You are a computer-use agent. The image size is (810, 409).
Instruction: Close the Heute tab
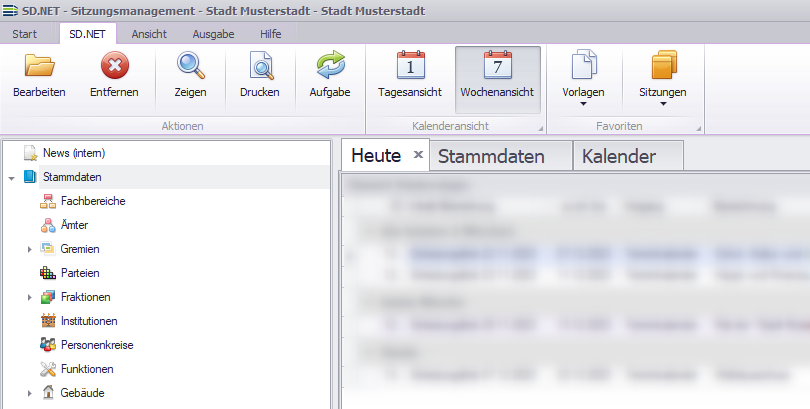(418, 155)
